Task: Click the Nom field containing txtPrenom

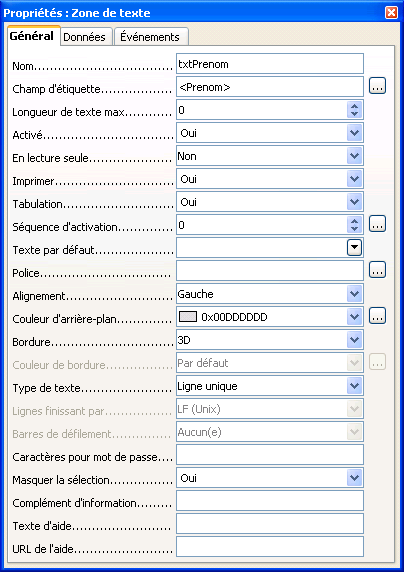Action: 270,64
